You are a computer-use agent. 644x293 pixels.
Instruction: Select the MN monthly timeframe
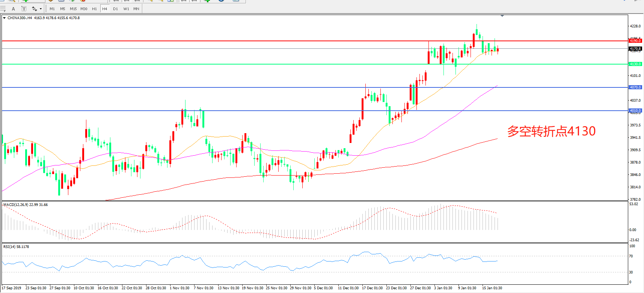point(136,9)
